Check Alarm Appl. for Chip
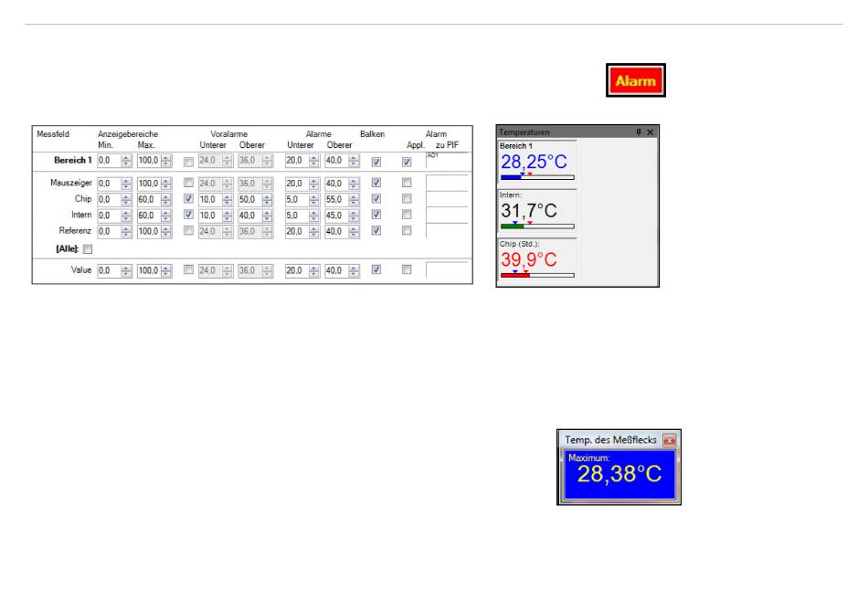 click(407, 198)
